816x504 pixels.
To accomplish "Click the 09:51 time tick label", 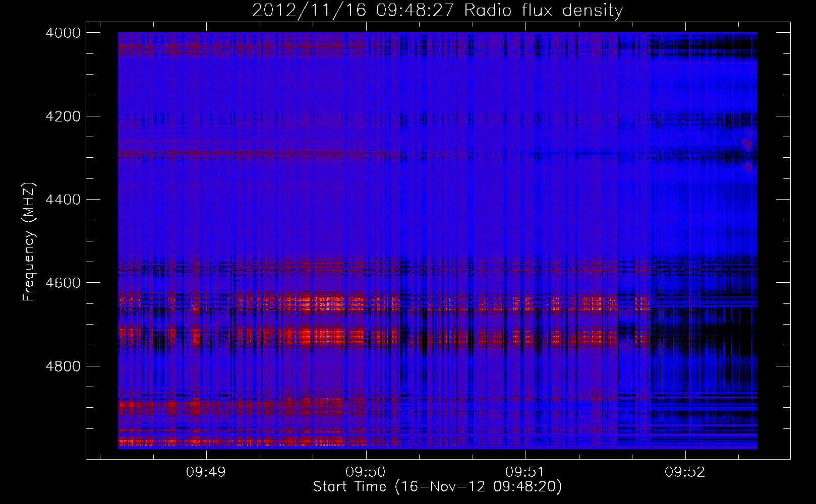I will tap(525, 472).
